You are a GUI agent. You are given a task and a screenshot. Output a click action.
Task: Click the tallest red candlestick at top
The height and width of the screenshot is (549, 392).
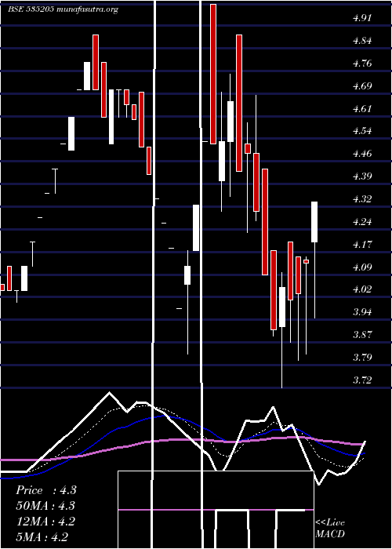(213, 74)
